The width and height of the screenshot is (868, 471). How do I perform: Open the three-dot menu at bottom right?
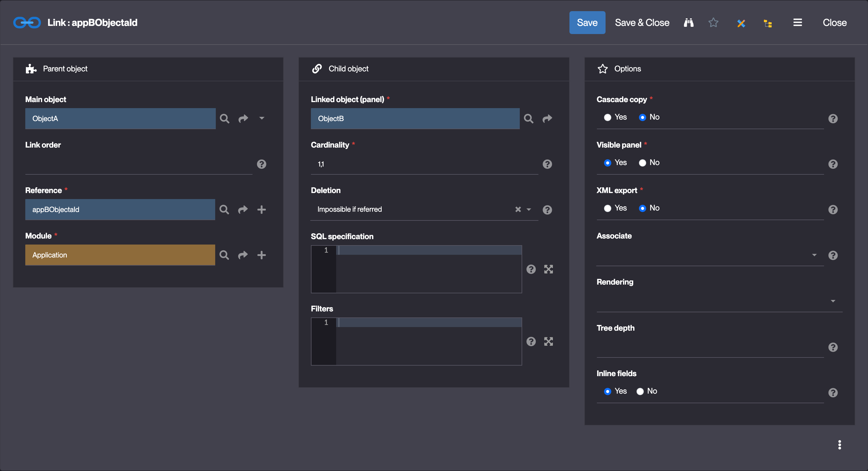[839, 445]
